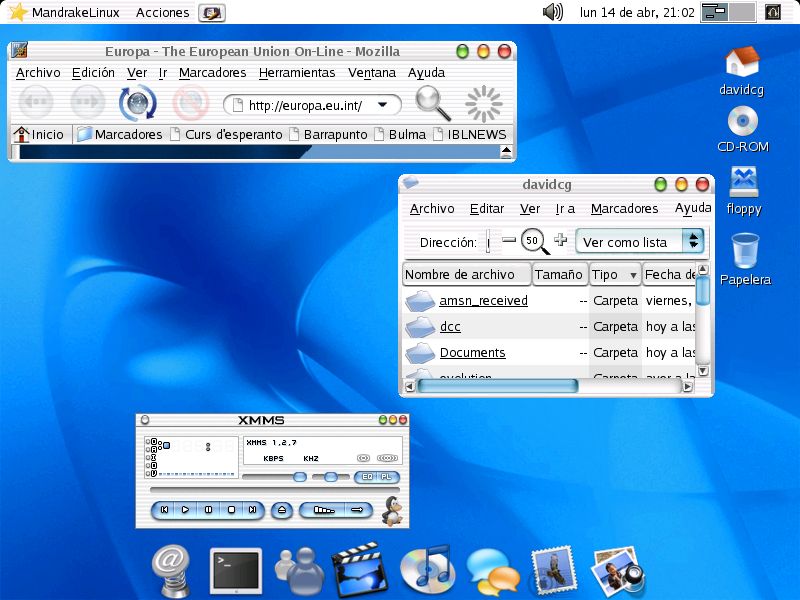Click the Barrapunto bookmark
The width and height of the screenshot is (800, 600).
(x=329, y=135)
